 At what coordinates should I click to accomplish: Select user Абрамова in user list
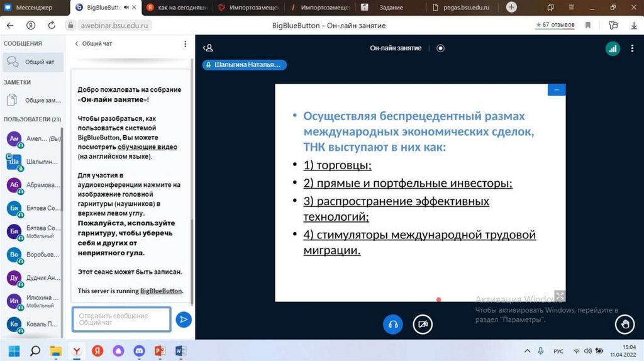tap(33, 185)
